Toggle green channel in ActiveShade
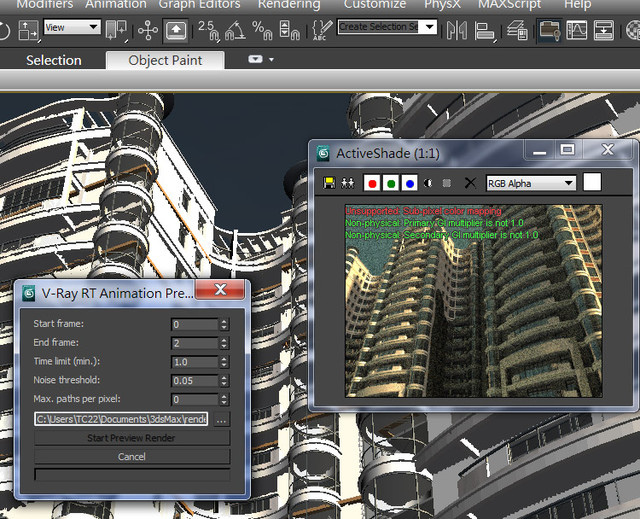Image resolution: width=640 pixels, height=519 pixels. pos(391,183)
